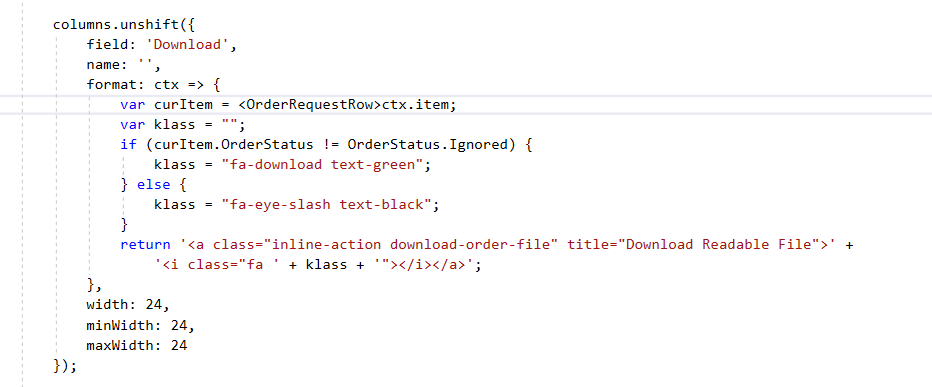This screenshot has height=387, width=932.
Task: Click the 'minWidth: 24,' line
Action: coord(141,325)
